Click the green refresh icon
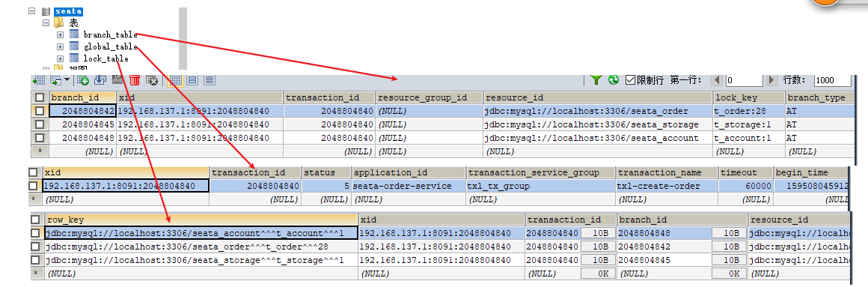The height and width of the screenshot is (287, 868). tap(613, 79)
